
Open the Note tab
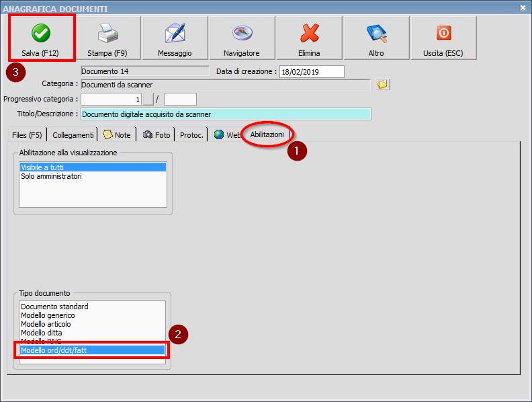click(117, 135)
